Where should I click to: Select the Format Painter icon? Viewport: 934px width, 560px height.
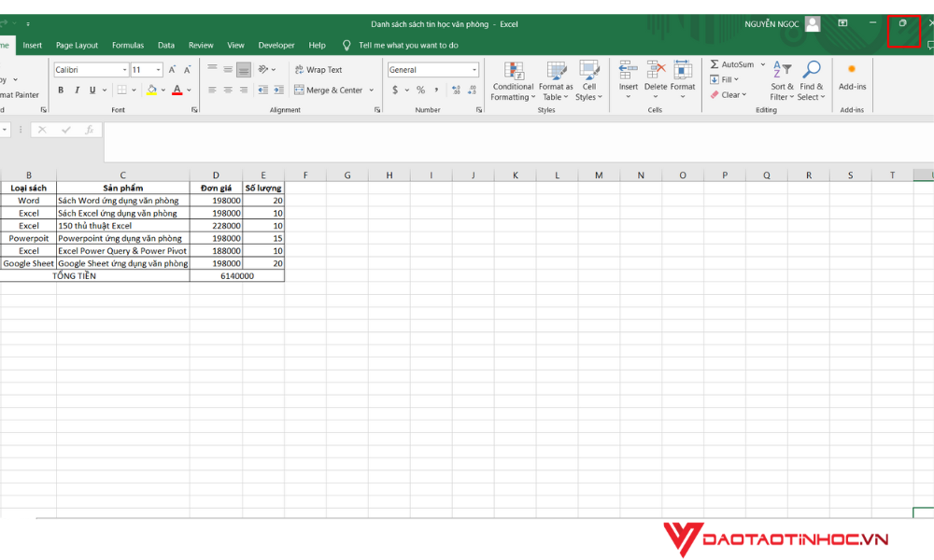click(17, 94)
